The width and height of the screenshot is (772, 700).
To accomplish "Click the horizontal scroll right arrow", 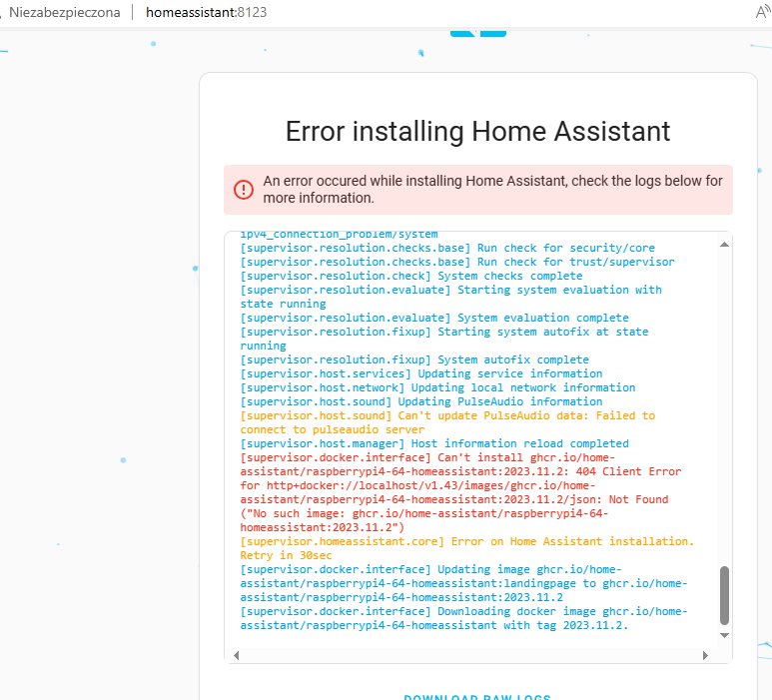I will coord(705,656).
